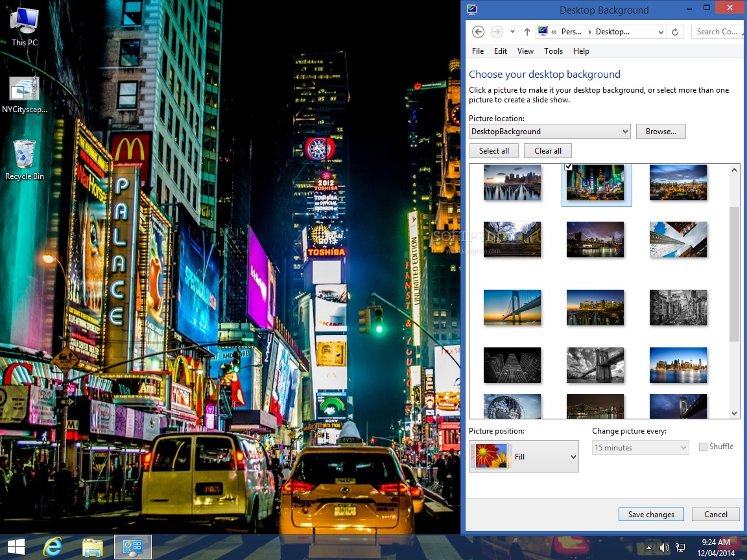The image size is (747, 560).
Task: Select the Recycle Bin desktop icon
Action: coord(24,160)
